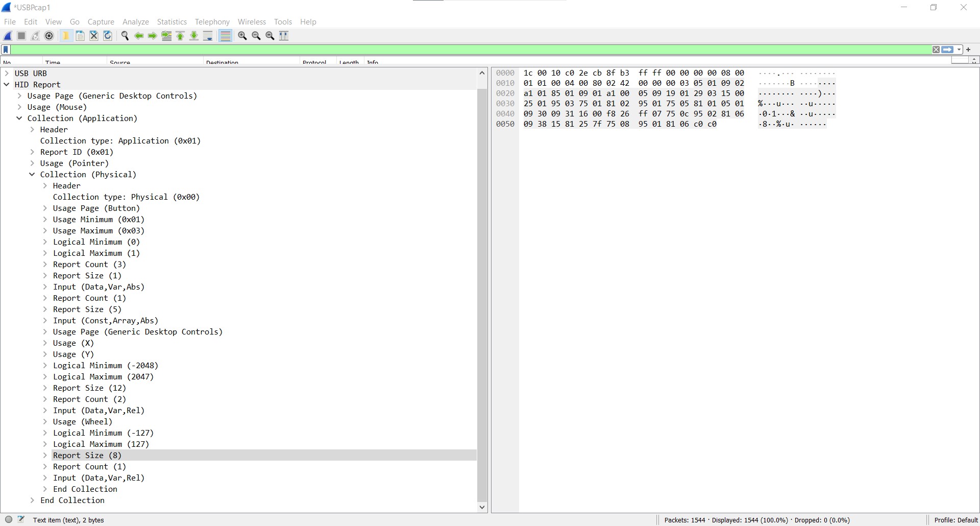
Task: Stop the running packet capture
Action: 21,36
